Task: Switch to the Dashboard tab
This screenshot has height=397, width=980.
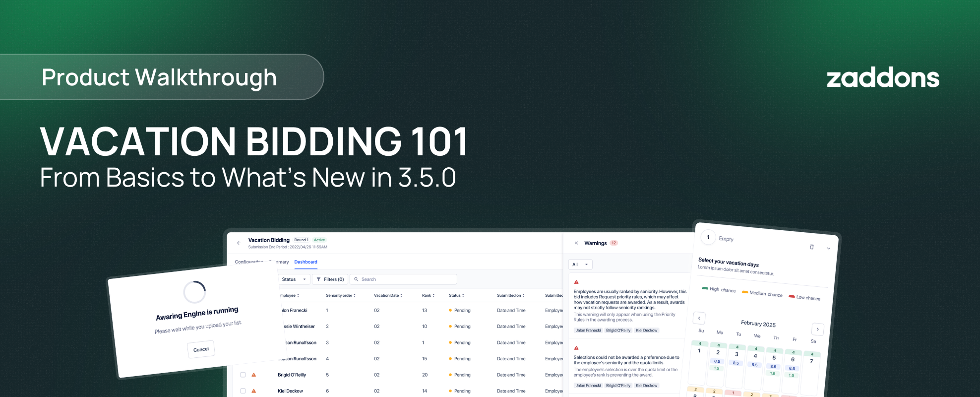Action: (306, 262)
